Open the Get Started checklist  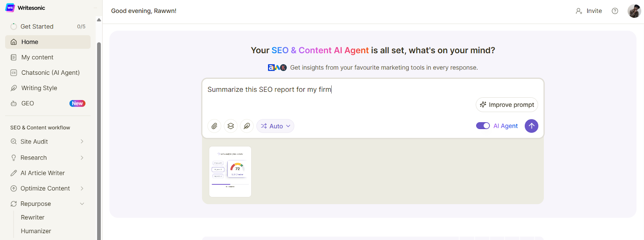48,27
